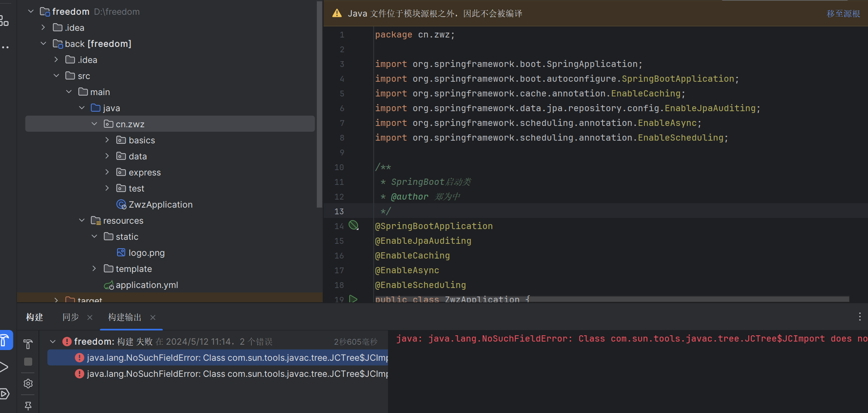Click the warning triangle icon in banner
This screenshot has width=868, height=413.
[x=337, y=13]
